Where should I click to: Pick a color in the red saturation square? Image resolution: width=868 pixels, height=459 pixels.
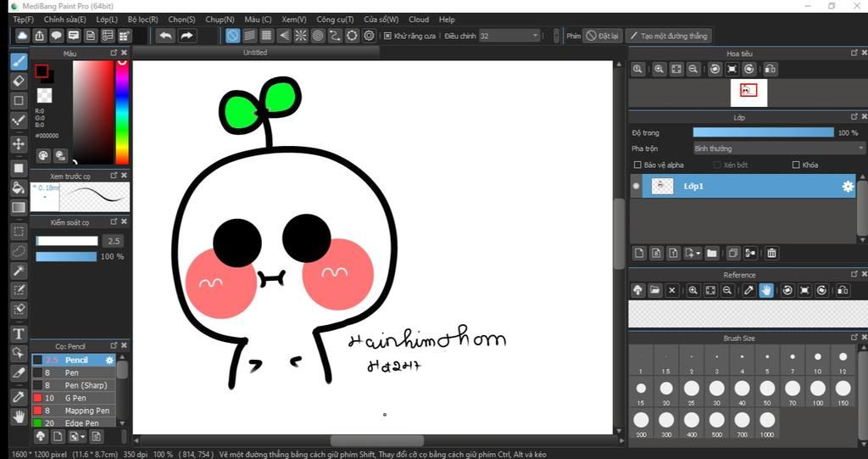pyautogui.click(x=93, y=112)
